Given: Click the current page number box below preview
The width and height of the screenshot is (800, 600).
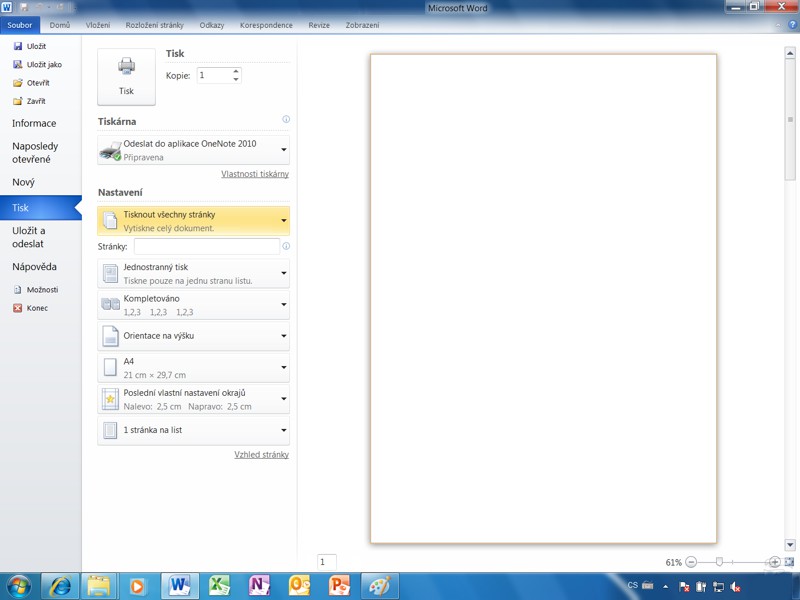Looking at the screenshot, I should tap(327, 562).
